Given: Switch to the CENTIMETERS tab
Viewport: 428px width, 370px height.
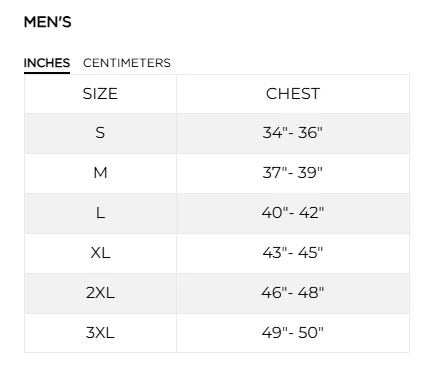Looking at the screenshot, I should (127, 63).
